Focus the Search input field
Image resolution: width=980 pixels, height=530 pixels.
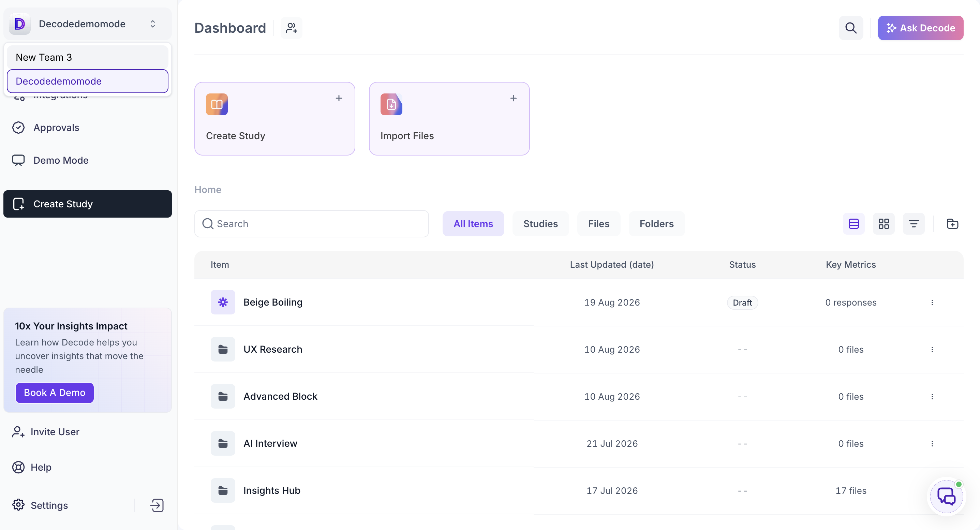(312, 224)
